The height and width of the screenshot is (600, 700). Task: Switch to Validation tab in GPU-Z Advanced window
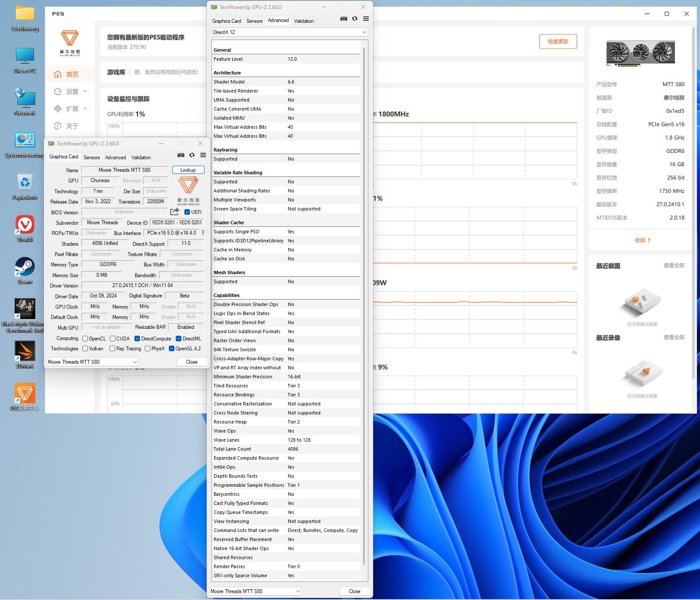tap(304, 21)
